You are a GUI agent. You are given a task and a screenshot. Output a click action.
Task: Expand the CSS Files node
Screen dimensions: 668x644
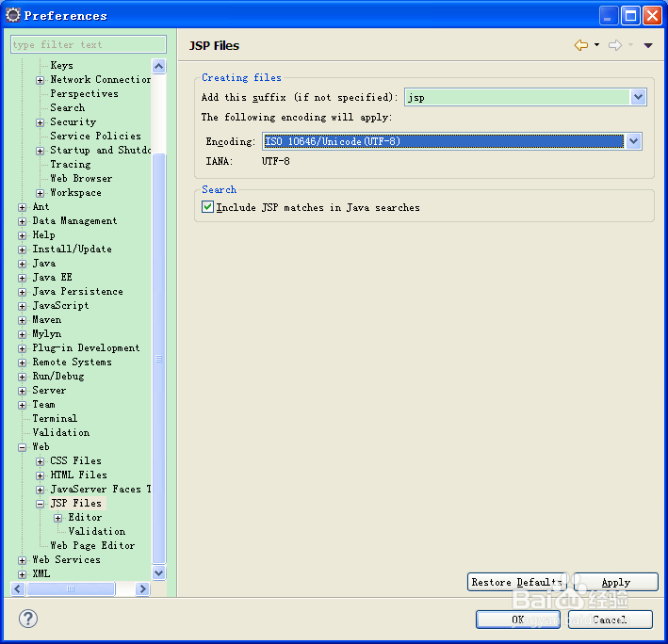tap(41, 461)
